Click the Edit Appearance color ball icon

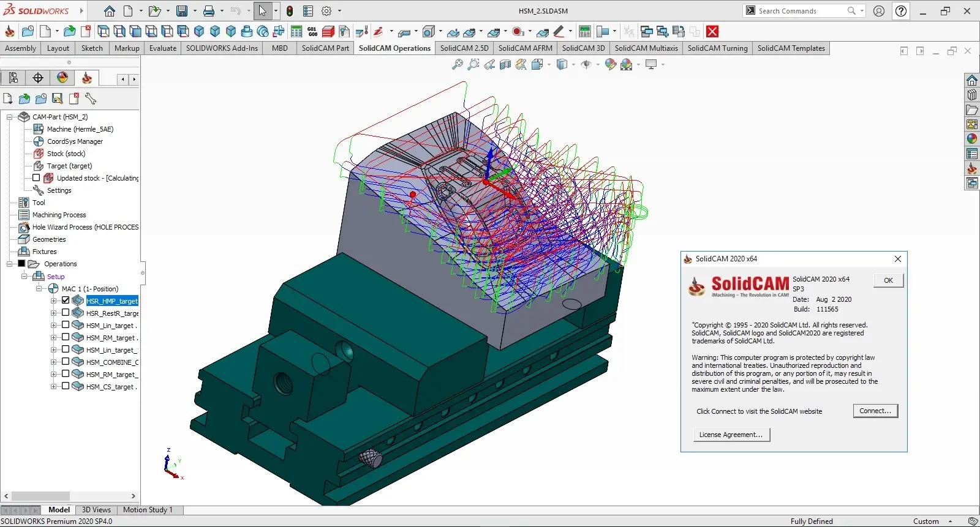[x=610, y=64]
